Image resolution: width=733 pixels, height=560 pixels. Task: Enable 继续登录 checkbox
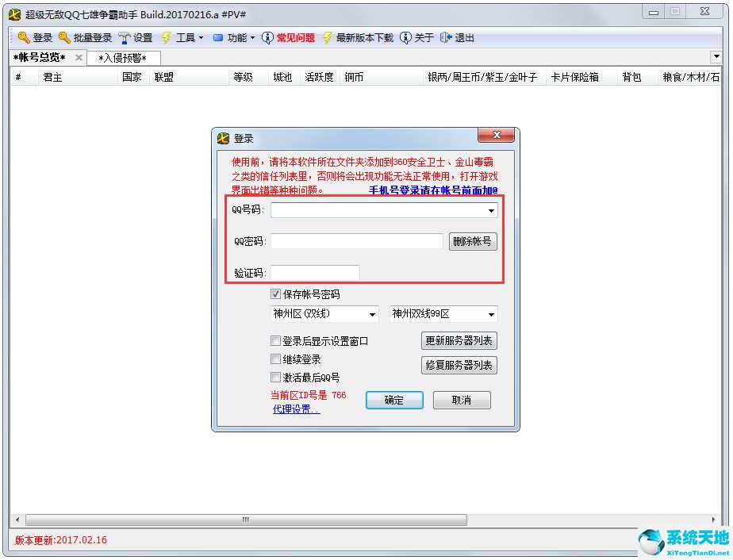(275, 359)
